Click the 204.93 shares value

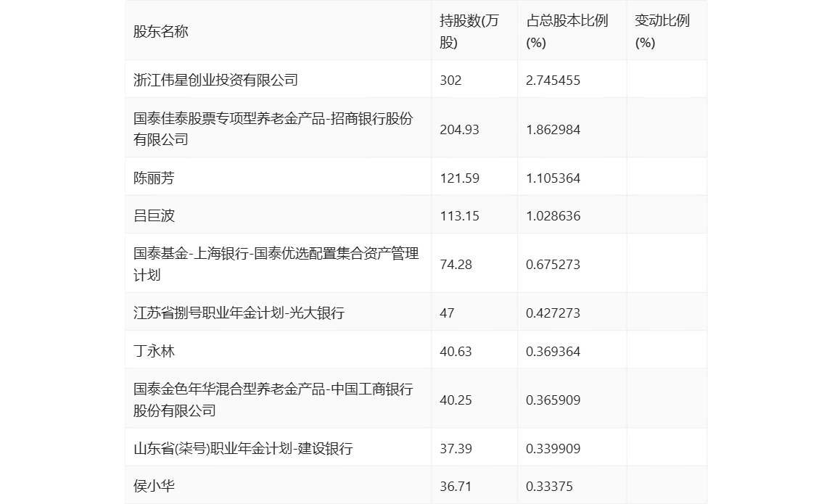(x=459, y=130)
